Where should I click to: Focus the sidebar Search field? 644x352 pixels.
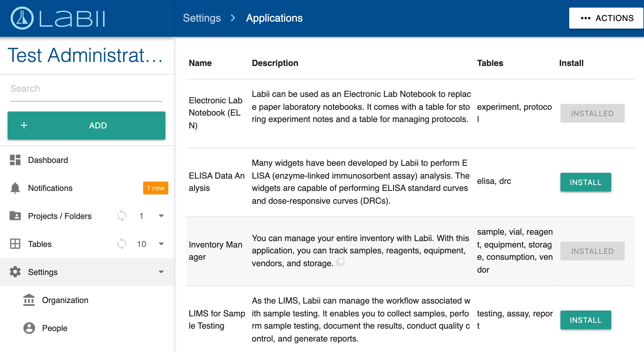86,89
